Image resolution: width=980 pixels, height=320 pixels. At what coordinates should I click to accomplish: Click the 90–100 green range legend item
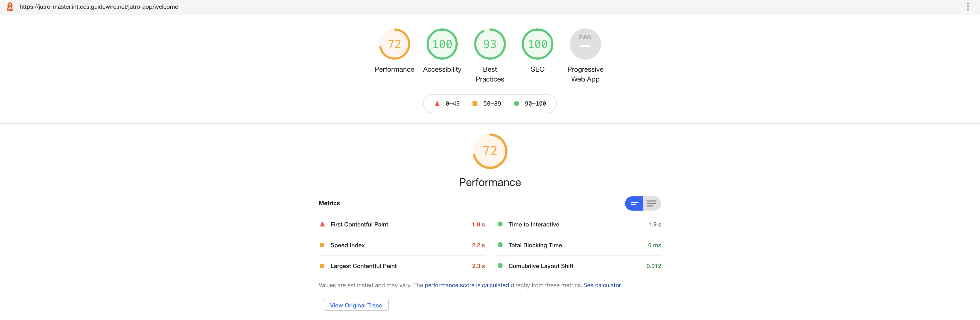[x=529, y=103]
